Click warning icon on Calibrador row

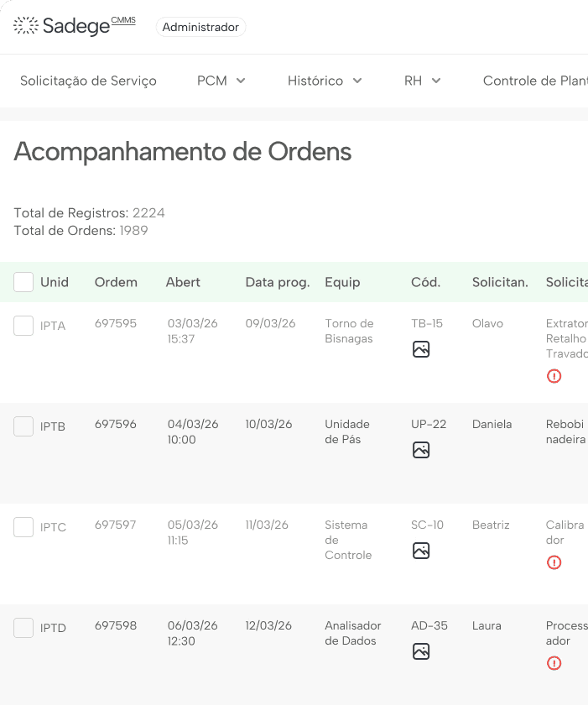point(554,562)
